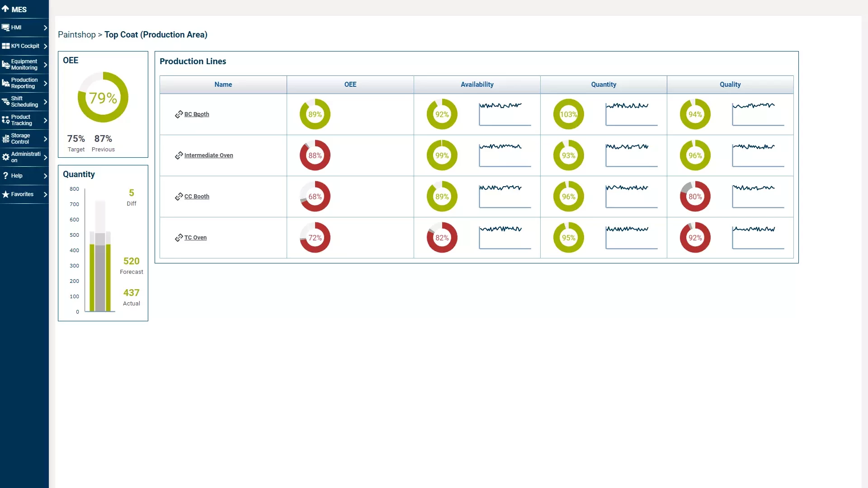Select the Quality column header
Screen dimensions: 868x488
(730, 84)
